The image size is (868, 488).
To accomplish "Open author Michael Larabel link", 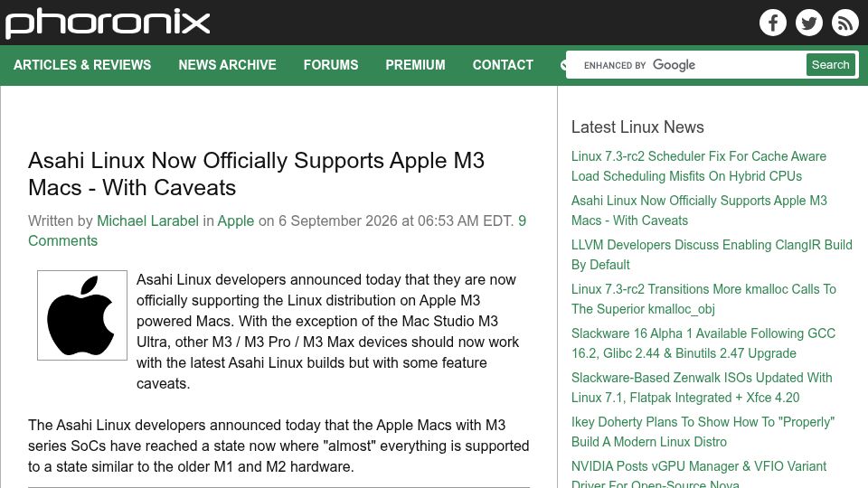I will (147, 221).
